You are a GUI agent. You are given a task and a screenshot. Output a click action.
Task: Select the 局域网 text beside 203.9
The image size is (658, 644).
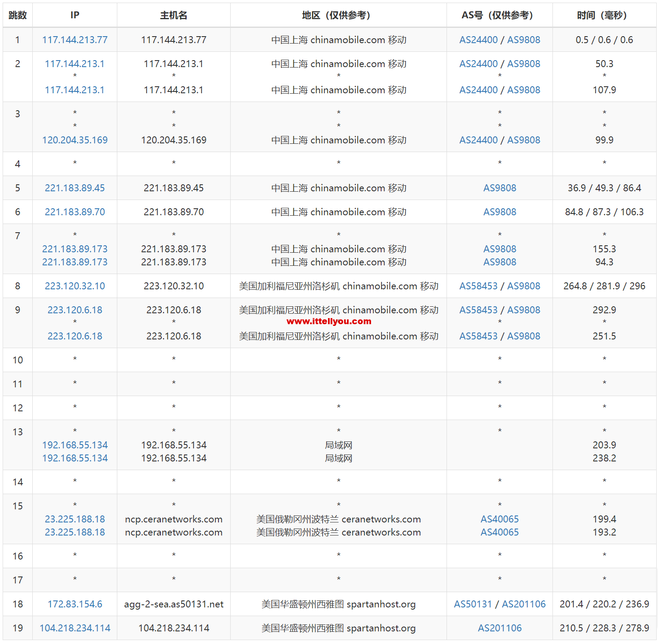[338, 445]
